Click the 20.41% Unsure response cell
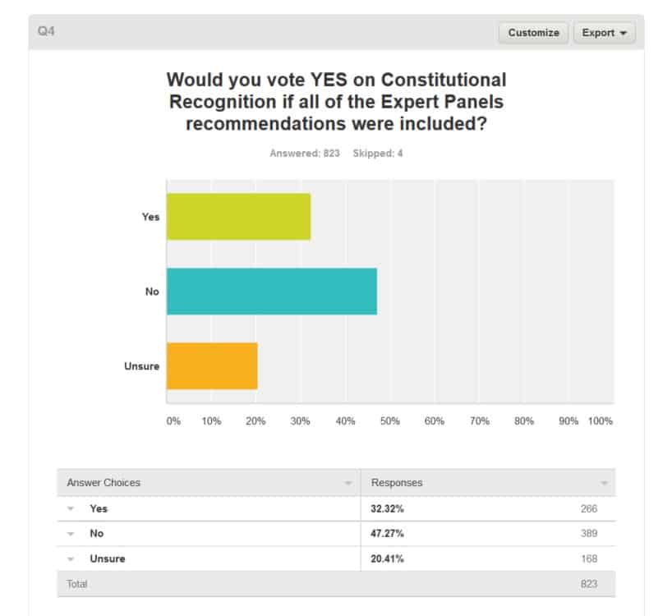 point(388,559)
